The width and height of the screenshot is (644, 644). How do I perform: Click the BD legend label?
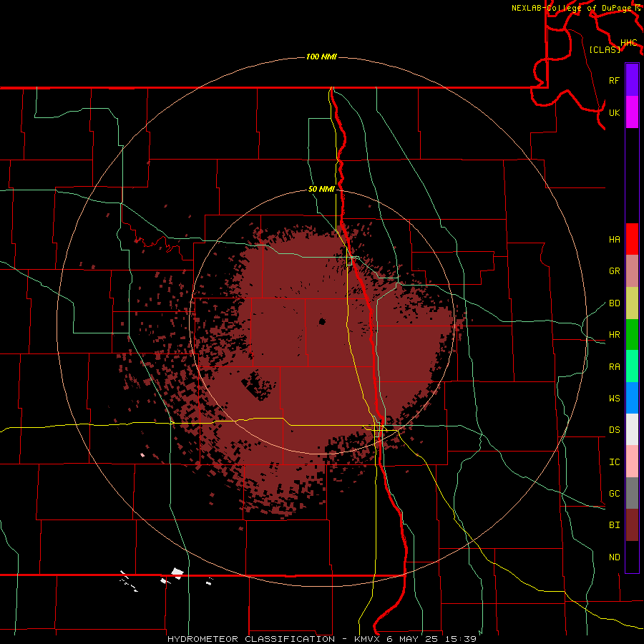click(x=614, y=303)
